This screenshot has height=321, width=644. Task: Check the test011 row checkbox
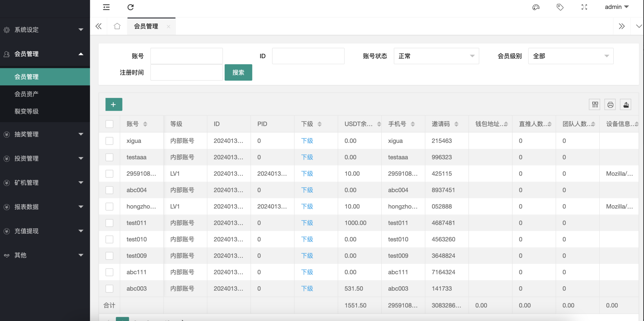[109, 223]
